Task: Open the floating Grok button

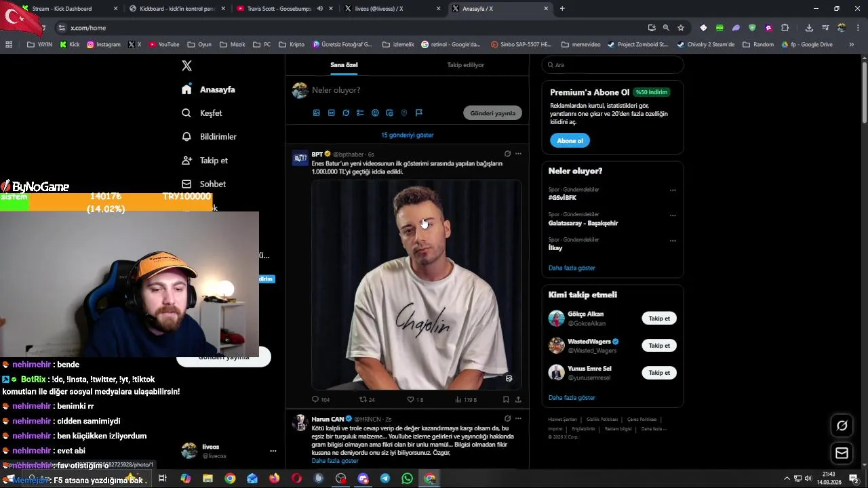Action: tap(842, 426)
